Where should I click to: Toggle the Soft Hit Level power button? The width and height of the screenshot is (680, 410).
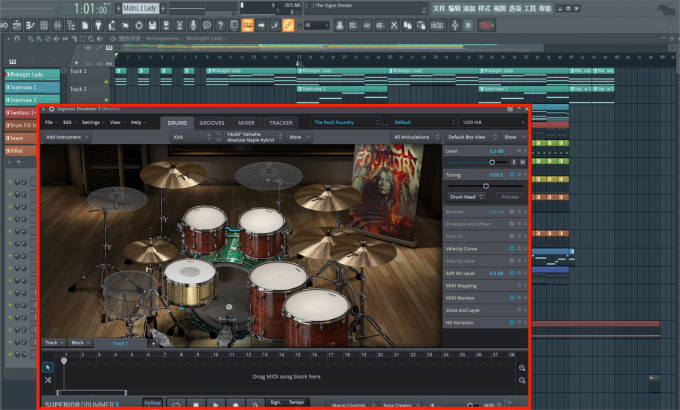pos(512,273)
